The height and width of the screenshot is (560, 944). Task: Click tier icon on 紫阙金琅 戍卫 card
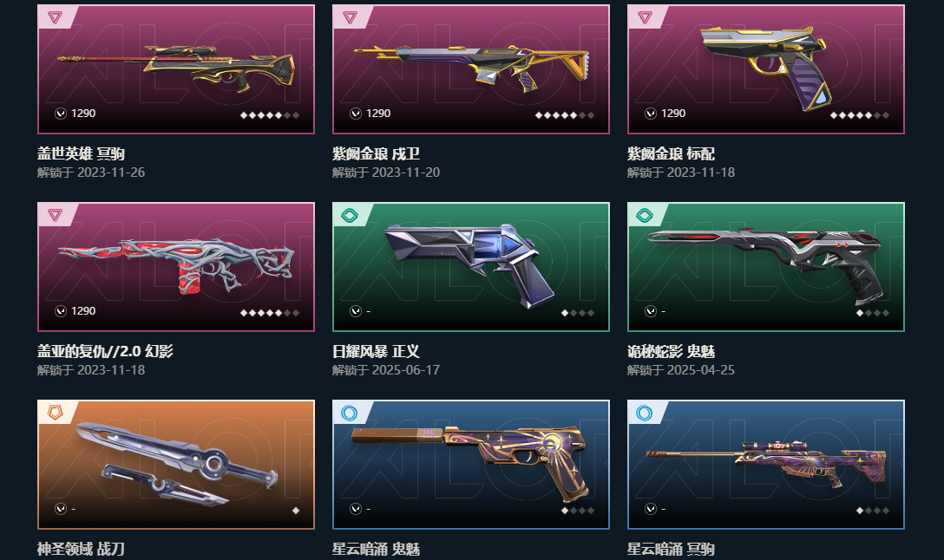pos(350,17)
